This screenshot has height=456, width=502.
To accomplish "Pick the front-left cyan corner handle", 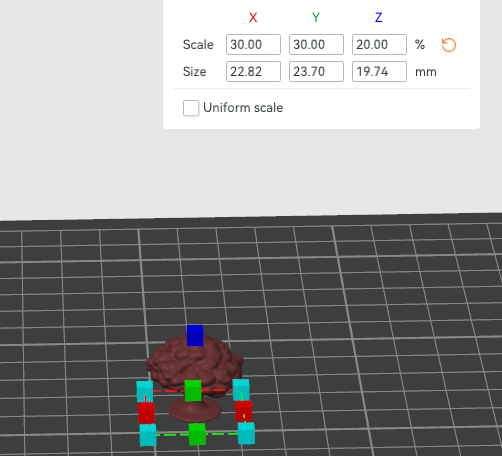I will coord(148,435).
